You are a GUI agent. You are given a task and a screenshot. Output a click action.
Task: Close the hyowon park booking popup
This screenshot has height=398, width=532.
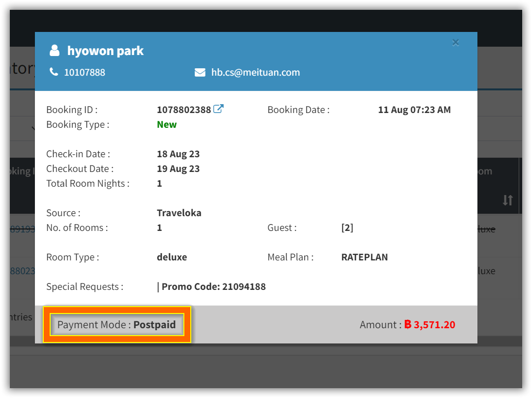[x=455, y=42]
